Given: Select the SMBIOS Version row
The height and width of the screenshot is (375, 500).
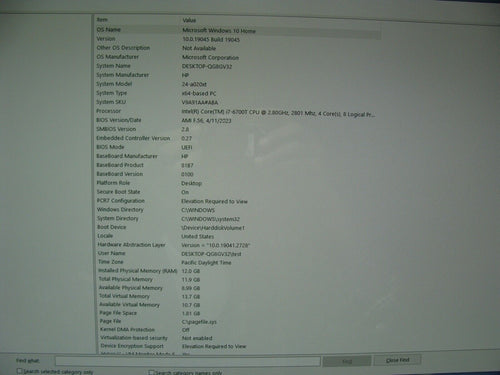Looking at the screenshot, I should [237, 129].
